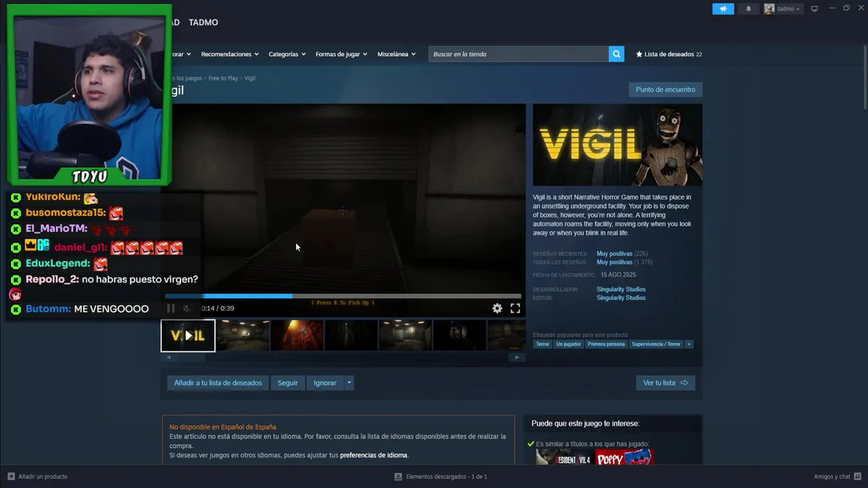Toggle fullscreen video mode
Screen dimensions: 868x488
click(515, 308)
